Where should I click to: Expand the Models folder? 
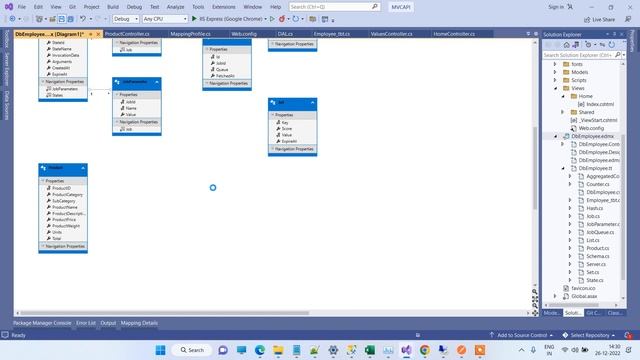(555, 72)
